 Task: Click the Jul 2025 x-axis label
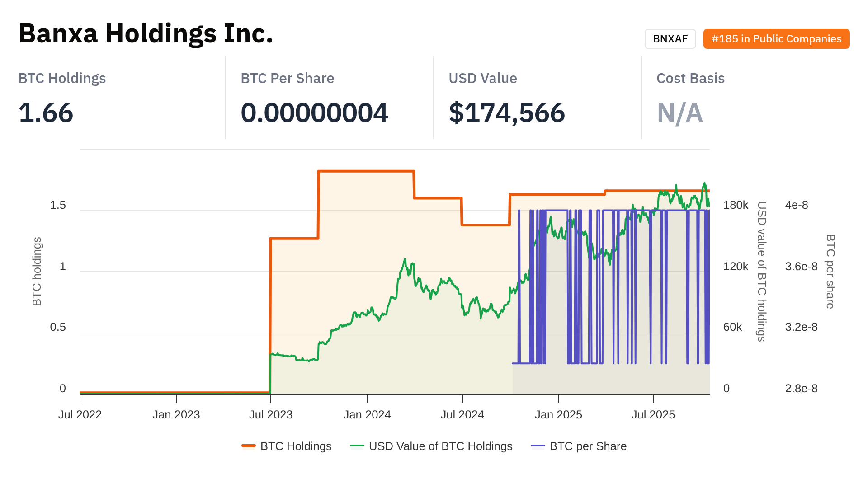click(x=653, y=414)
